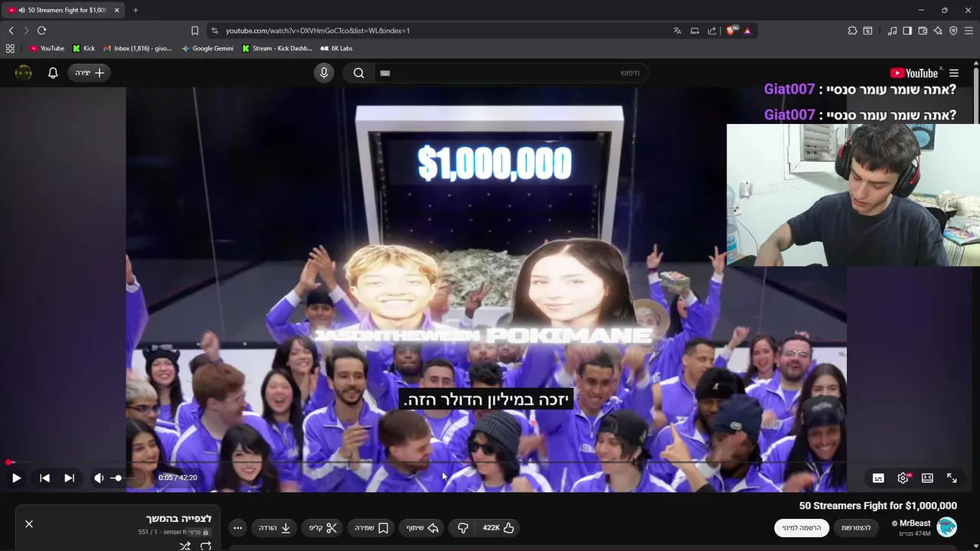Skip to the next video in playlist
The image size is (980, 551).
tap(69, 478)
